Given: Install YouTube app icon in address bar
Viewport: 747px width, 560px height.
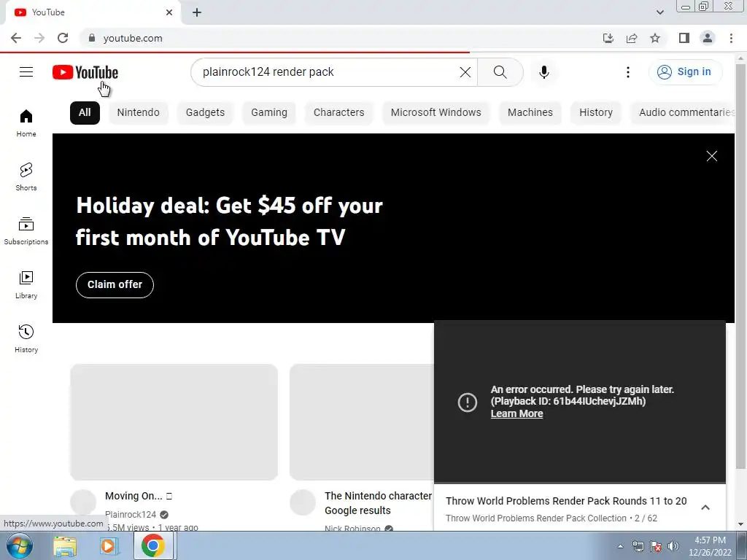Looking at the screenshot, I should pyautogui.click(x=608, y=38).
